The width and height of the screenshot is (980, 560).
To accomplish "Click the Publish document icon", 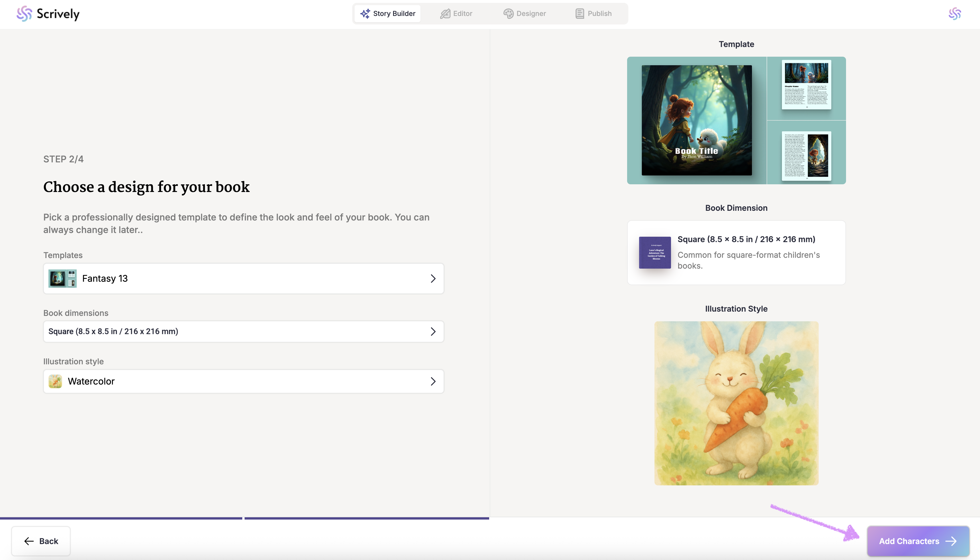I will click(580, 13).
